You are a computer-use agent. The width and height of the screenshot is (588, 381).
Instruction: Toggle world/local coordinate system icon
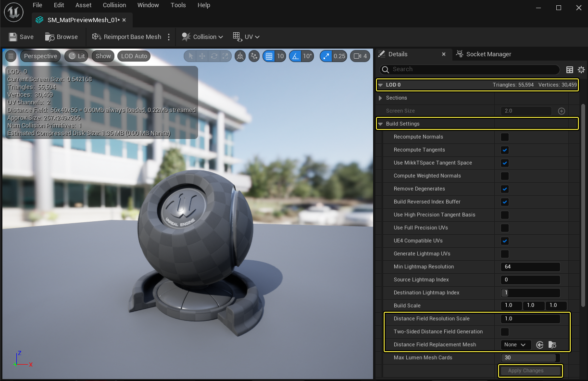pyautogui.click(x=240, y=56)
